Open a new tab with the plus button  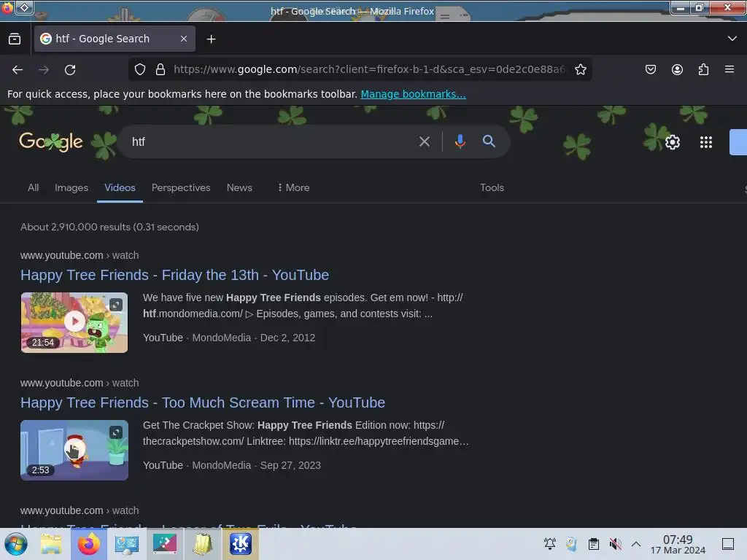tap(211, 39)
